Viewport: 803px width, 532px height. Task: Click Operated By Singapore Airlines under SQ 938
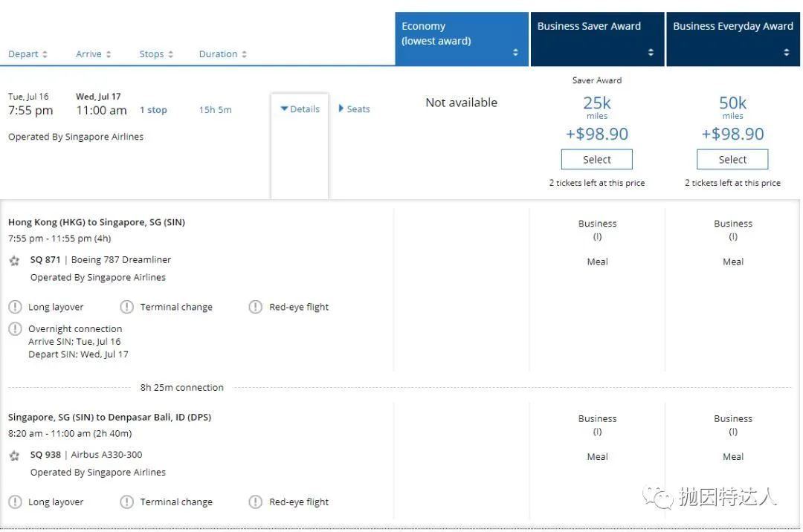tap(98, 472)
